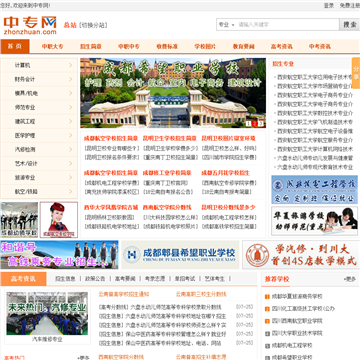This screenshot has width=360, height=360.
Task: Open the 教育要闻 navigation item
Action: point(243,47)
